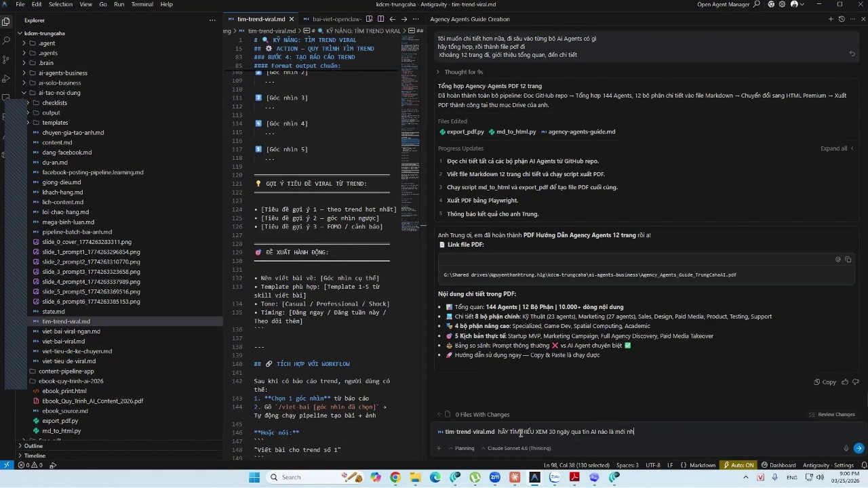Expand all progress updates
This screenshot has height=488, width=868.
pos(837,148)
